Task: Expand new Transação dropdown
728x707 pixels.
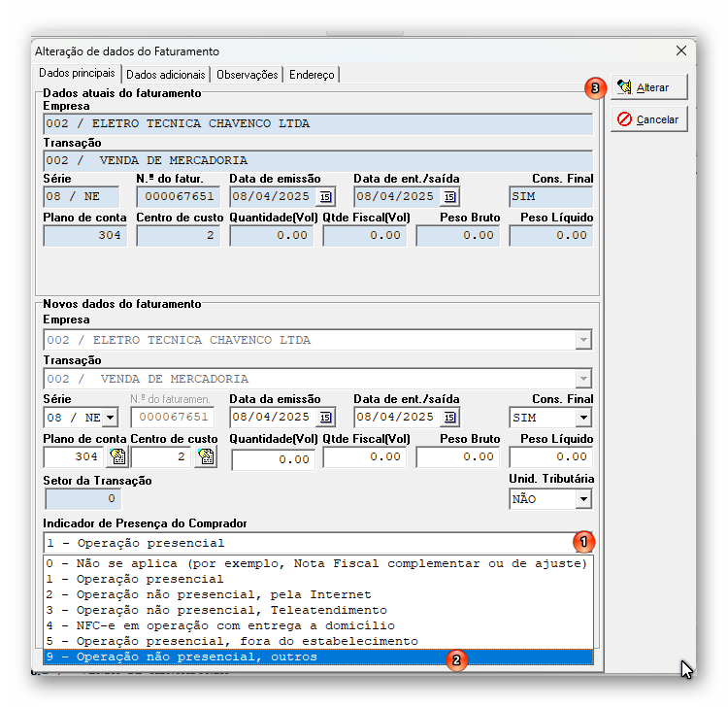Action: (583, 379)
